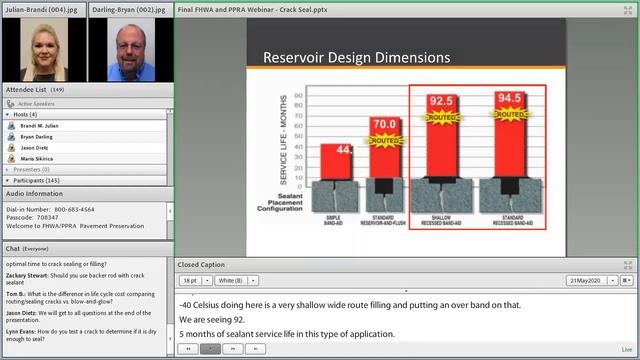640x360 pixels.
Task: Click Jason Dietz's host icon
Action: click(11, 148)
